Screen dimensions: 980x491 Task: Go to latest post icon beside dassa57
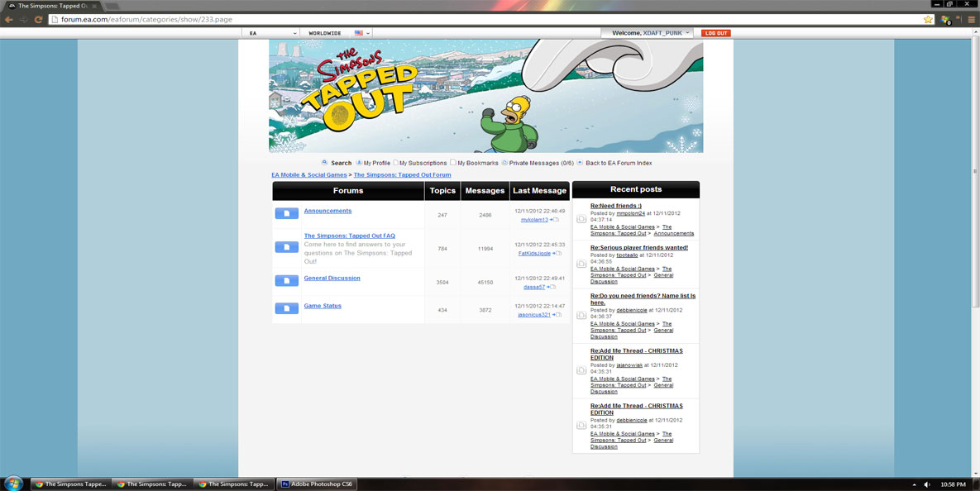552,288
